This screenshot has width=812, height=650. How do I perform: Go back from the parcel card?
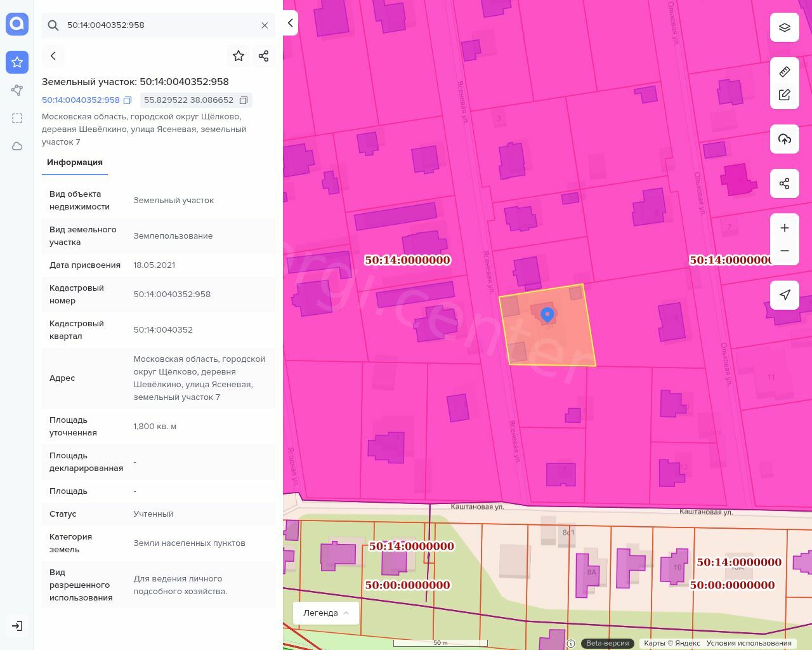click(53, 56)
